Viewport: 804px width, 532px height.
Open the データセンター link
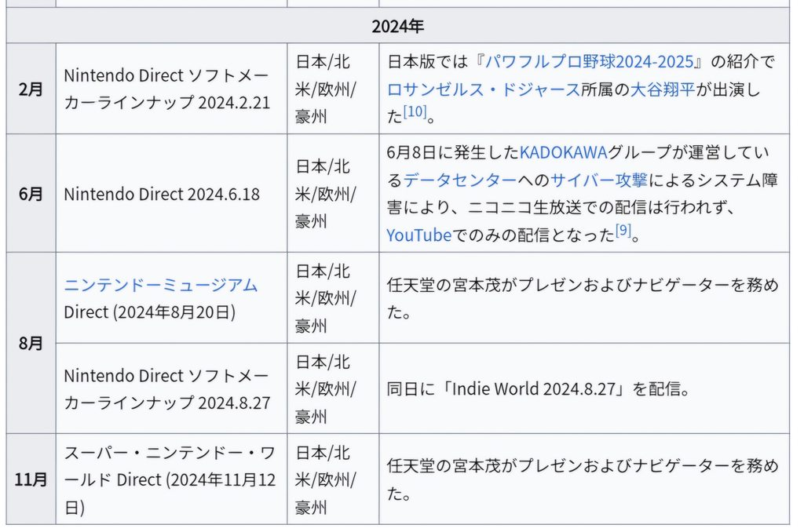(460, 180)
